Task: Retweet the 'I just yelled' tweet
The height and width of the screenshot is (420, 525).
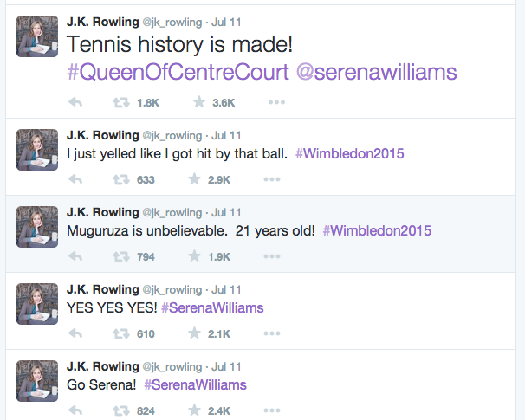Action: click(121, 180)
